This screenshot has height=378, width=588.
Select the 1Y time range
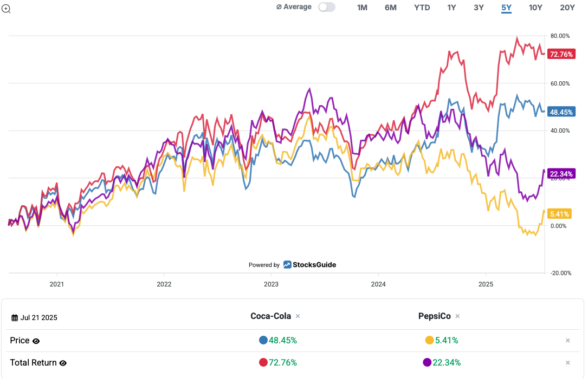451,8
